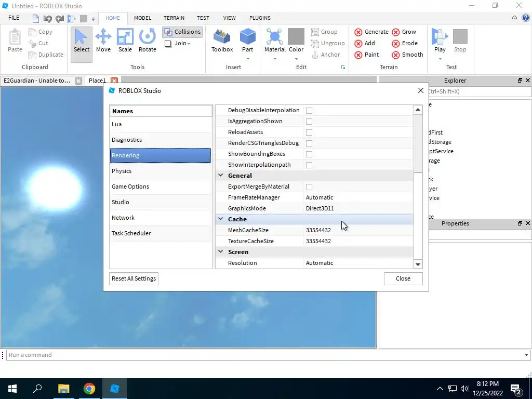This screenshot has width=532, height=399.
Task: Select Lua in the Names list
Action: pyautogui.click(x=161, y=124)
